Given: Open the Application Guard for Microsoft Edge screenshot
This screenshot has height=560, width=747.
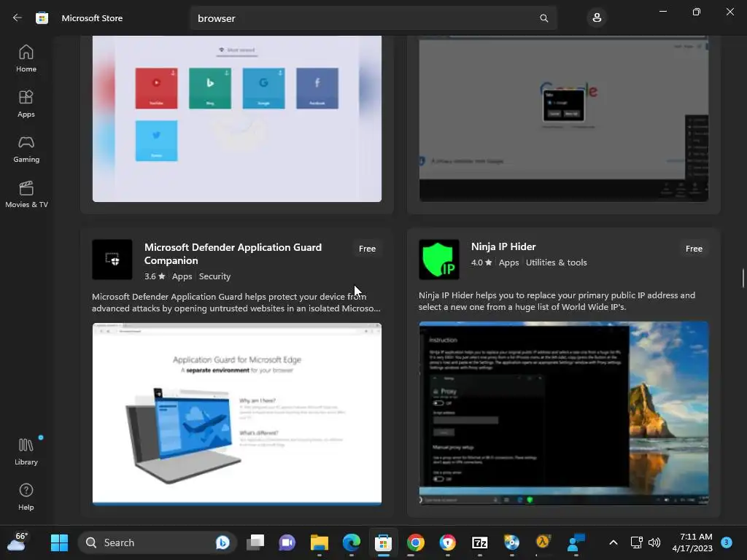Looking at the screenshot, I should coord(237,414).
